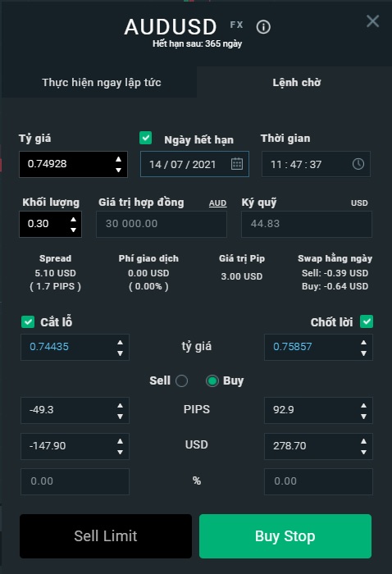Click the Buy Stop button
Viewport: 392px width, 574px height.
[285, 536]
